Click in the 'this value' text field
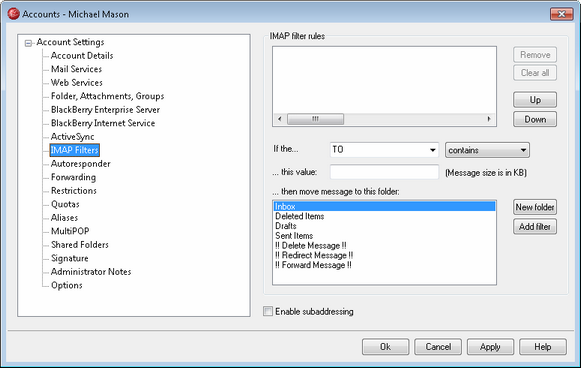The width and height of the screenshot is (581, 368). (384, 172)
